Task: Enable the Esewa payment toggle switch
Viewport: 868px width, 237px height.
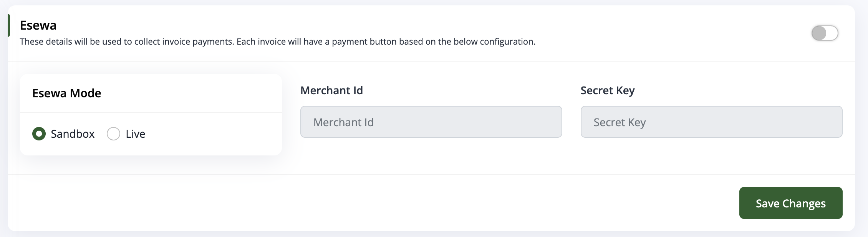Action: tap(825, 33)
